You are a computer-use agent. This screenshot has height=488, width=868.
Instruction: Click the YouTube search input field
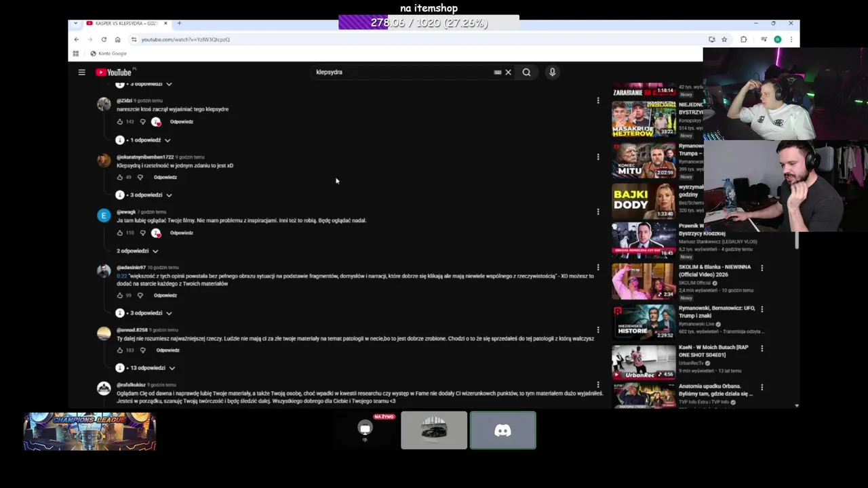403,72
